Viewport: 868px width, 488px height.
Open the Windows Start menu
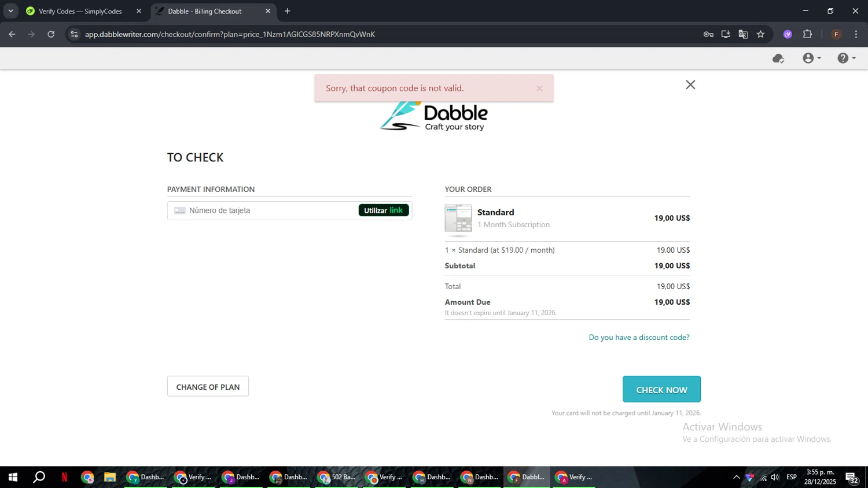pos(13,477)
